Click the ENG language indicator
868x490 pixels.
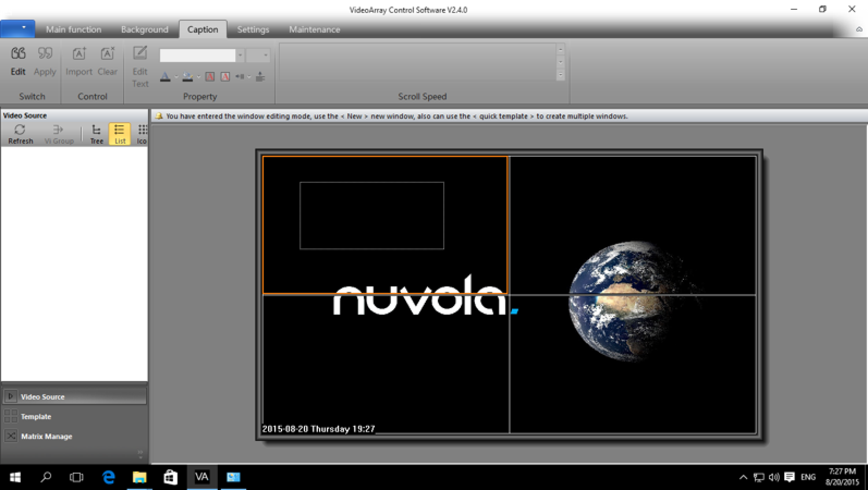pos(808,477)
